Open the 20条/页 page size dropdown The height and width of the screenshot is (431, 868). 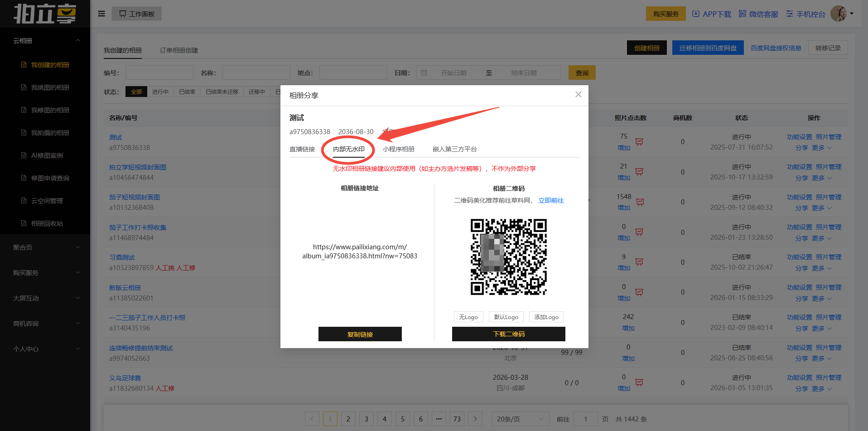520,419
